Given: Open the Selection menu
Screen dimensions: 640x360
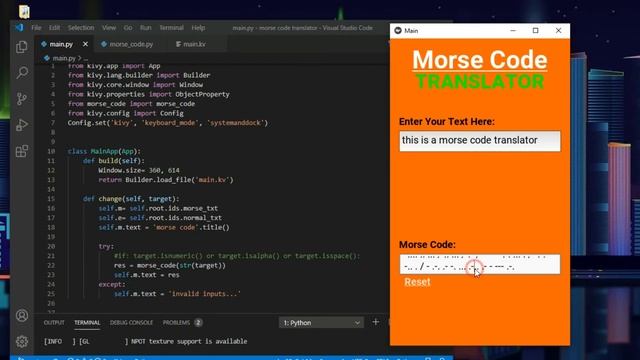Looking at the screenshot, I should tap(81, 28).
